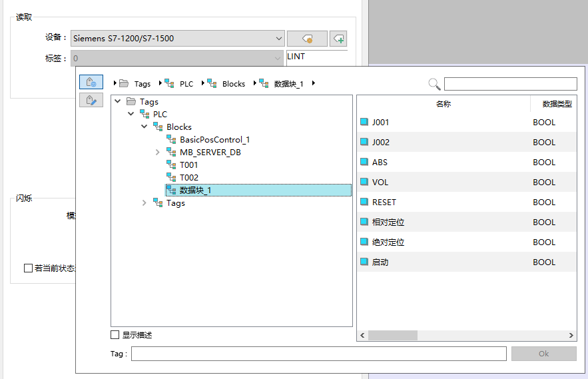Toggle the 若当前状态 checkbox

28,268
